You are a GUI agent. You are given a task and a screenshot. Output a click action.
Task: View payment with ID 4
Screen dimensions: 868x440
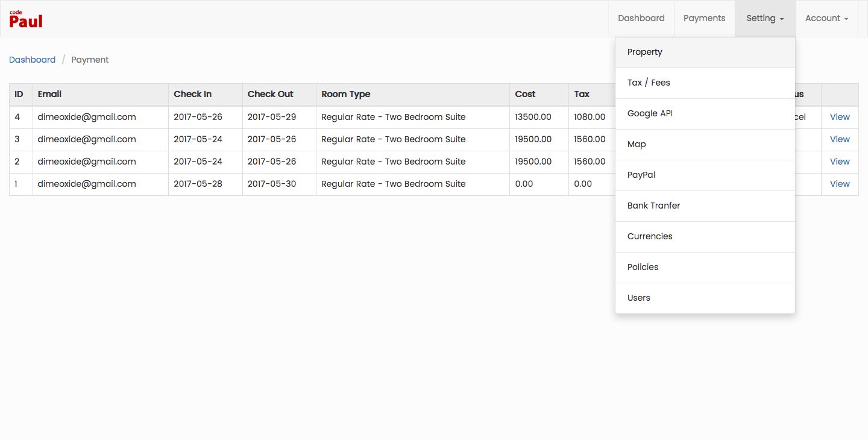(840, 117)
